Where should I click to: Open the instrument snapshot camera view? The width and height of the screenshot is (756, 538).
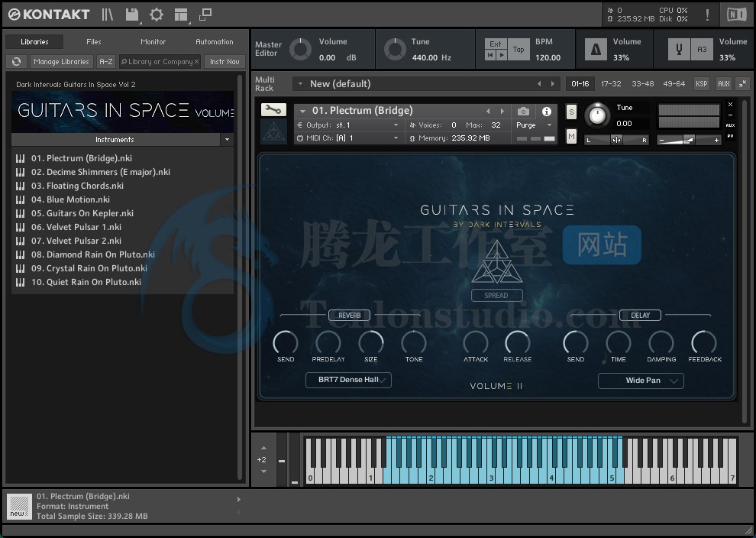523,112
